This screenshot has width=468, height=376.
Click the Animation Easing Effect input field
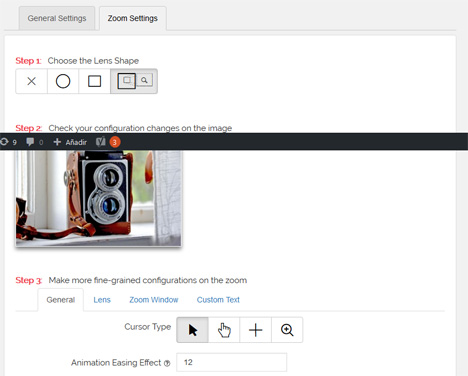[231, 362]
